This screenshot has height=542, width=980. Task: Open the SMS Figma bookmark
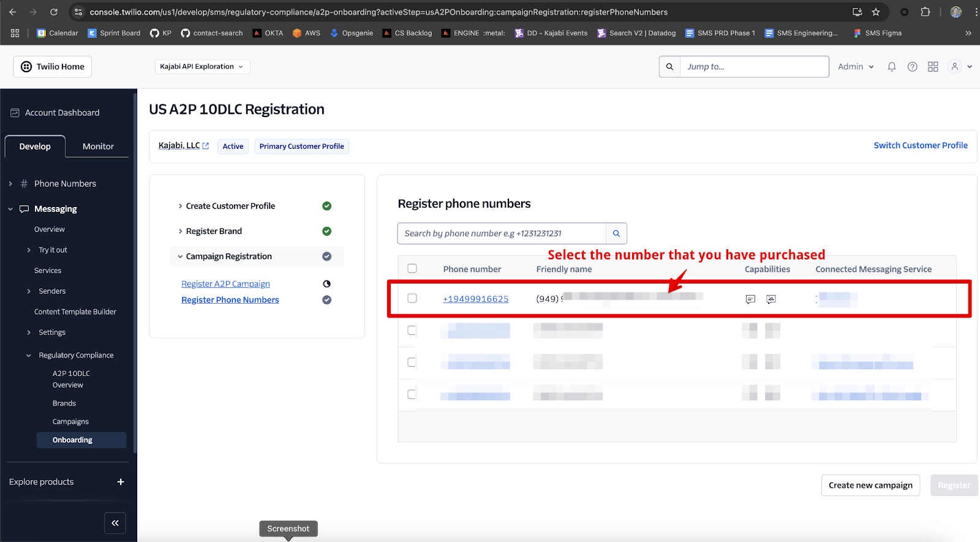(877, 33)
